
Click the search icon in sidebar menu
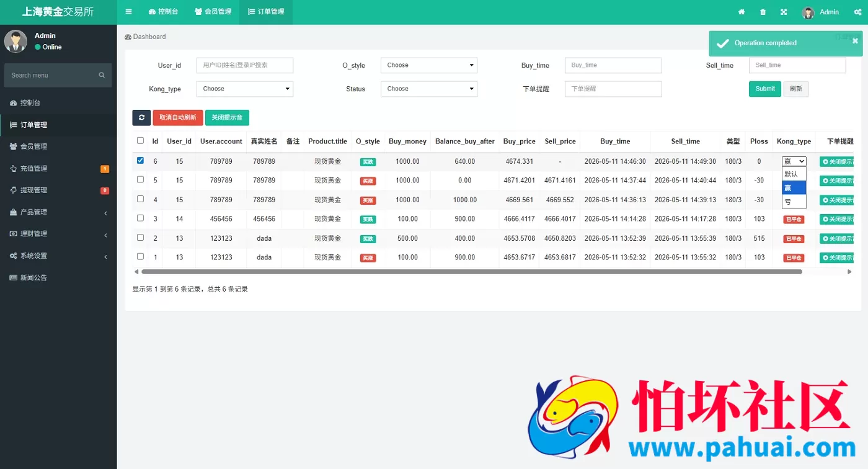point(102,75)
